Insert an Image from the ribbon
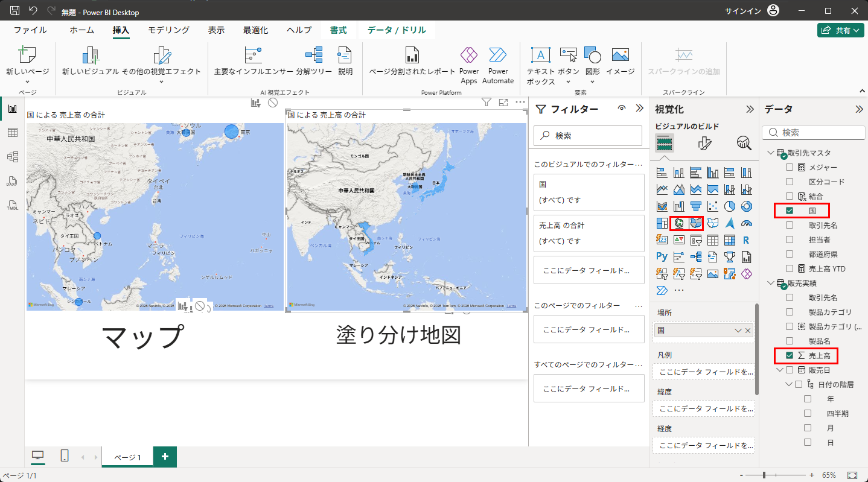 click(621, 60)
